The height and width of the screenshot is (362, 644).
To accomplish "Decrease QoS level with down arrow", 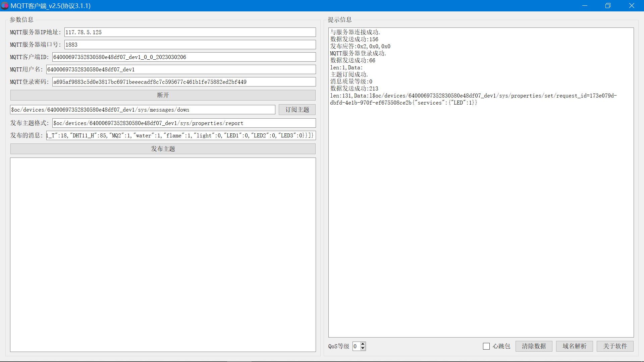I will (x=363, y=349).
